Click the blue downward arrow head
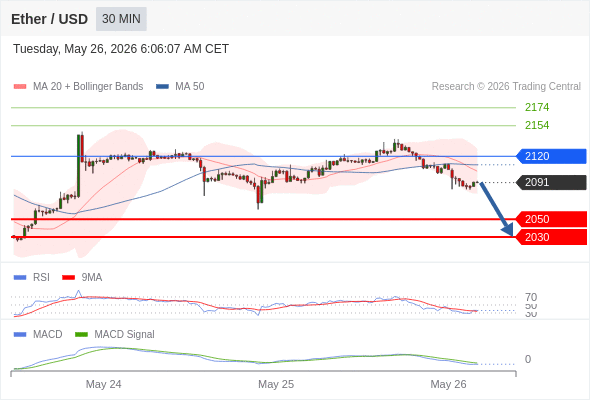 pos(508,230)
